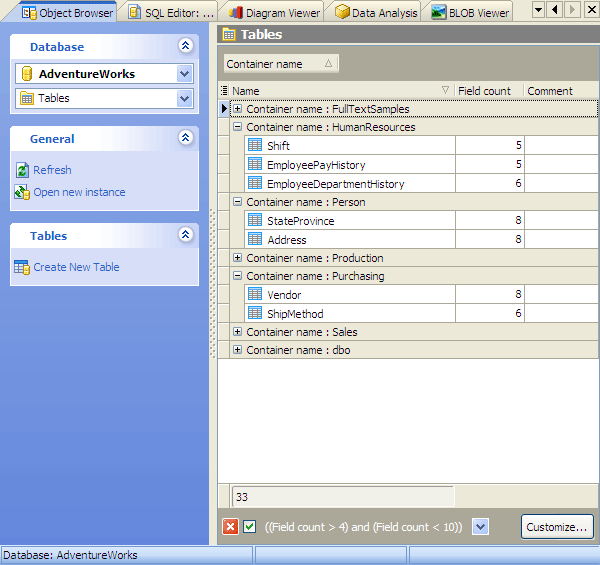The height and width of the screenshot is (565, 600).
Task: Select the Vendor table name
Action: point(284,295)
